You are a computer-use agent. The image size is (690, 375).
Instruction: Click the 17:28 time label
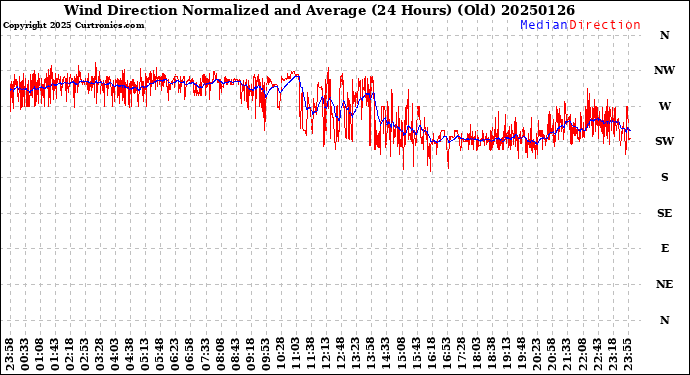[x=462, y=355]
